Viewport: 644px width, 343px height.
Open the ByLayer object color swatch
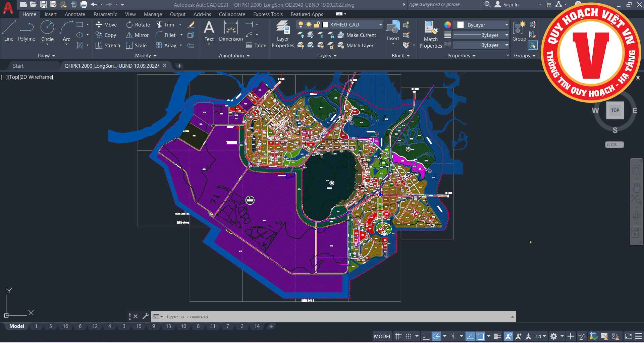[461, 25]
